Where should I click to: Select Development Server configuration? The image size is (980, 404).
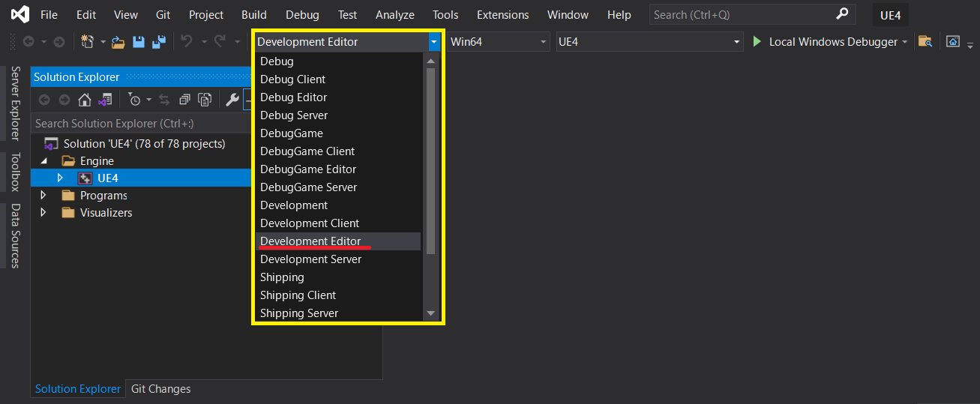pyautogui.click(x=338, y=259)
